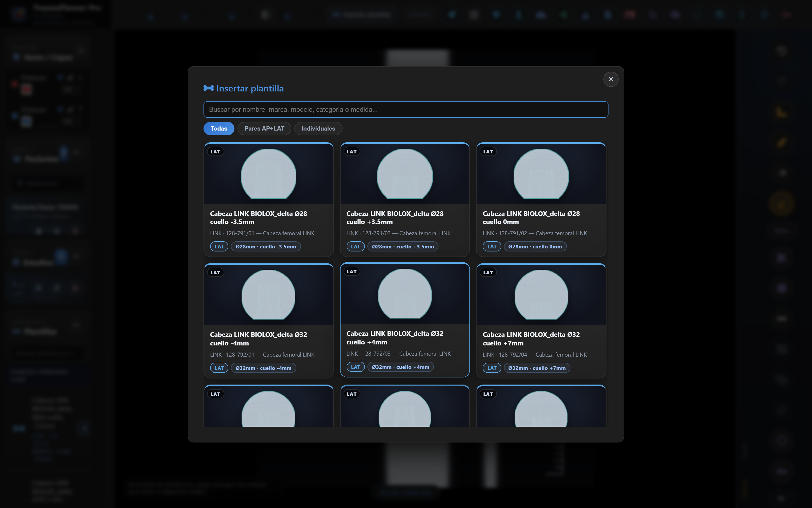Click the Ø32mm · cuello -4mm size tag
This screenshot has height=508, width=812.
pyautogui.click(x=263, y=368)
